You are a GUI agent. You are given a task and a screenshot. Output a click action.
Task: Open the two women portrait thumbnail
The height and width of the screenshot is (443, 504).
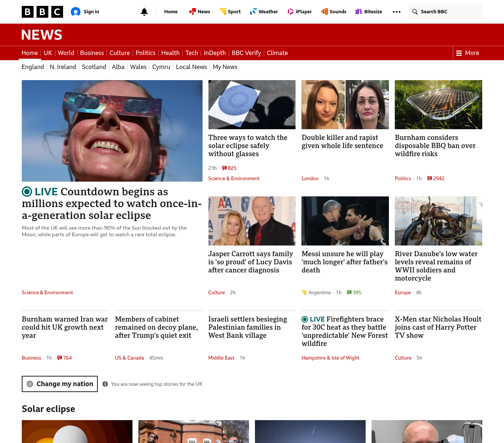(x=345, y=104)
